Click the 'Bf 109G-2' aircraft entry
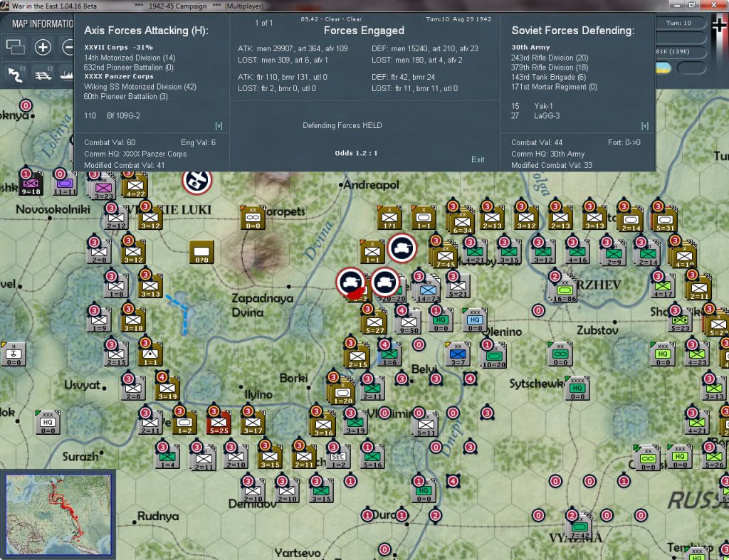Image resolution: width=729 pixels, height=560 pixels. pos(123,116)
